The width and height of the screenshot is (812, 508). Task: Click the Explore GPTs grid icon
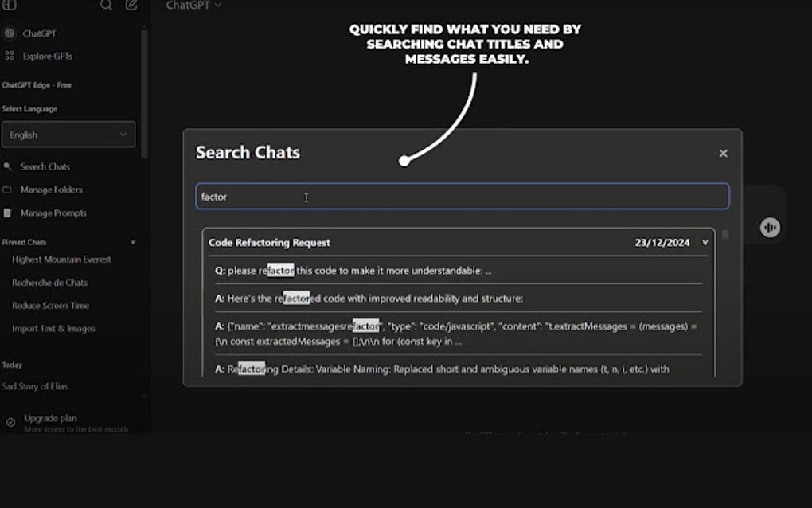coord(10,56)
